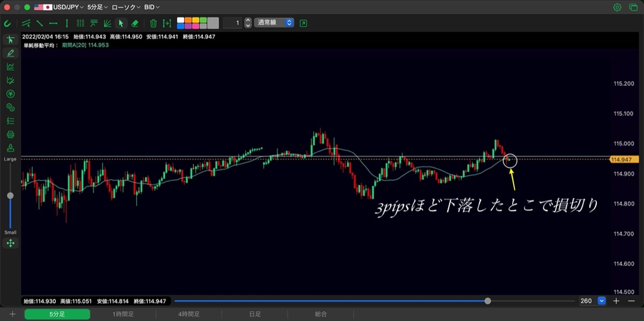Viewport: 644px width, 321px height.
Task: Click the magnet snap icon in the toolbar
Action: (7, 23)
